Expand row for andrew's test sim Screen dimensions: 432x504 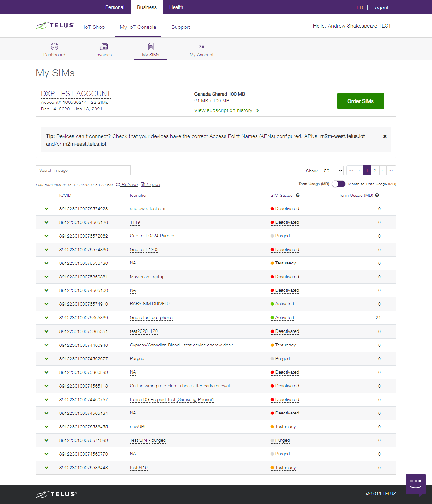click(x=46, y=209)
